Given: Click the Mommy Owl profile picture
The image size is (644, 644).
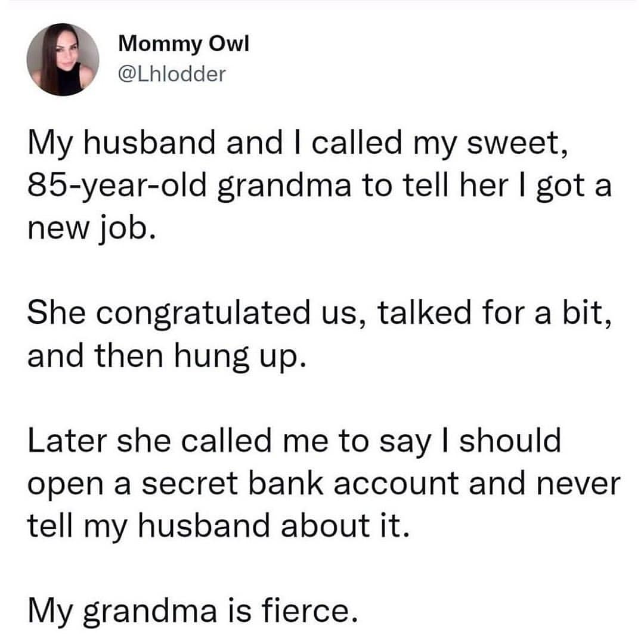Looking at the screenshot, I should pos(63,60).
